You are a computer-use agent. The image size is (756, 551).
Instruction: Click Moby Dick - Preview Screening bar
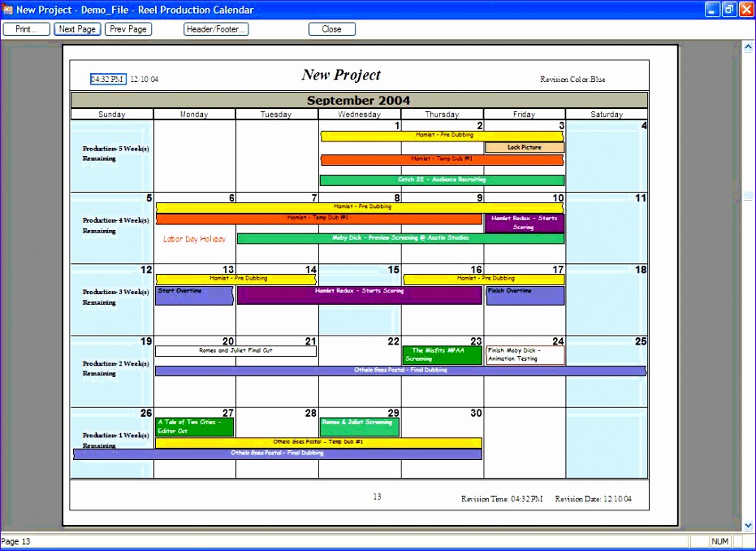400,238
